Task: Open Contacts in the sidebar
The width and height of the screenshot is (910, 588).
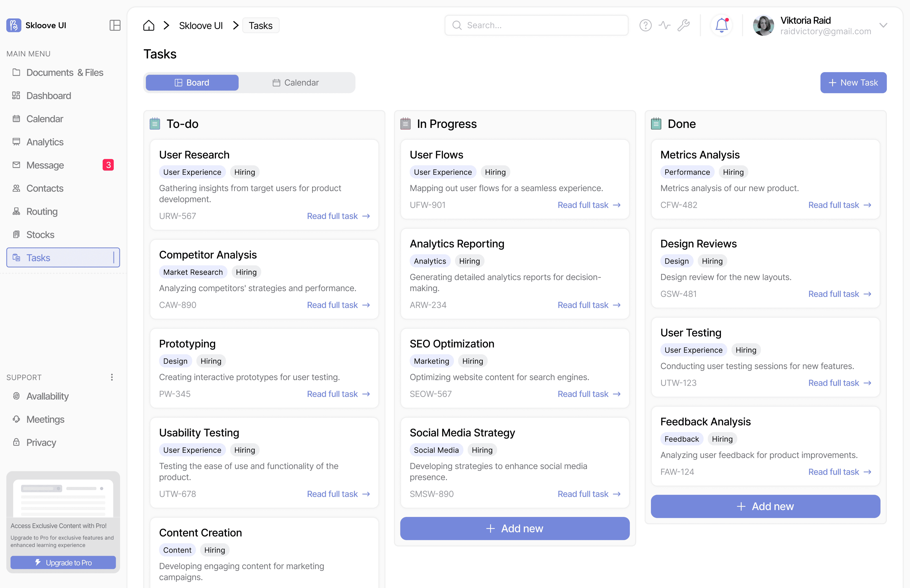Action: point(63,188)
